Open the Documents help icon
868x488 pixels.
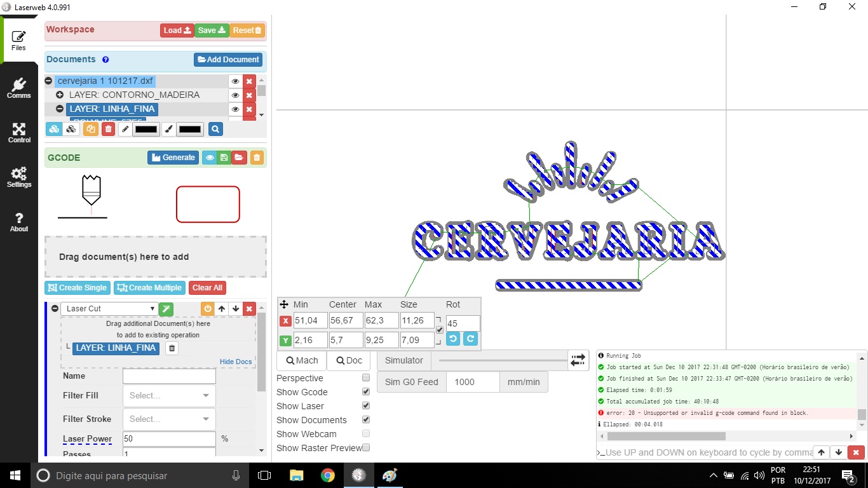tap(105, 60)
